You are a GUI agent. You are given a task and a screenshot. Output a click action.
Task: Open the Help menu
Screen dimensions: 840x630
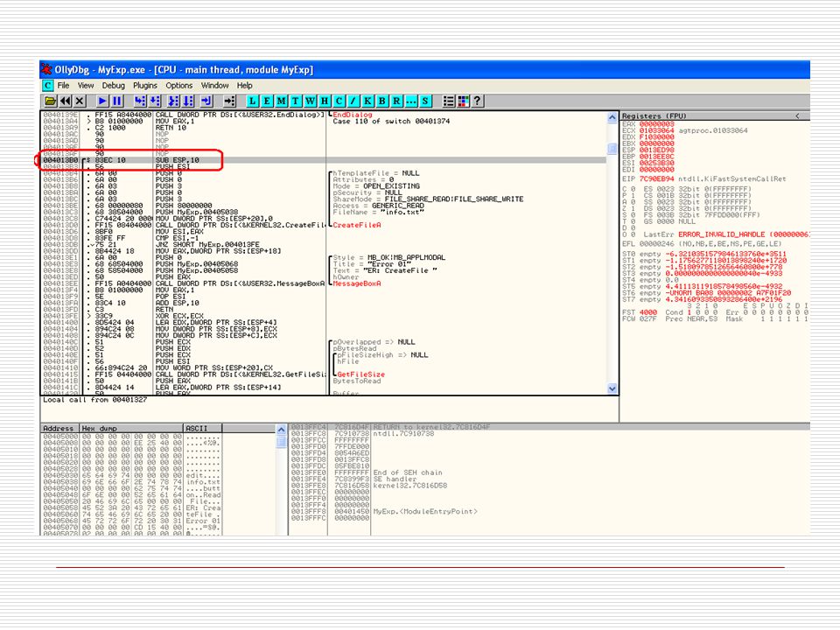pyautogui.click(x=245, y=86)
